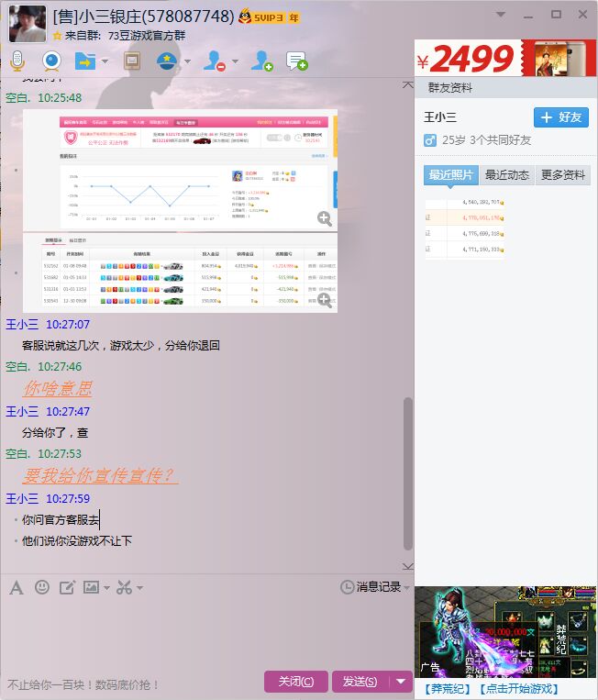Click the send picture icon
Viewport: 598px width, 700px height.
[91, 587]
